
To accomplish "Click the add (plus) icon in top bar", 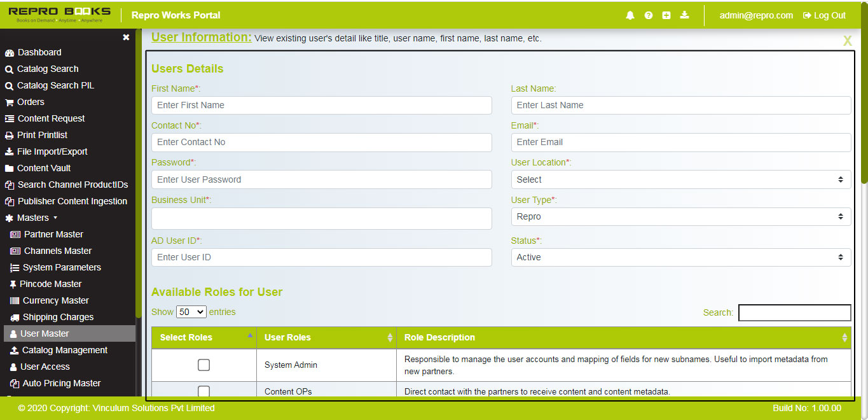I will click(x=666, y=15).
